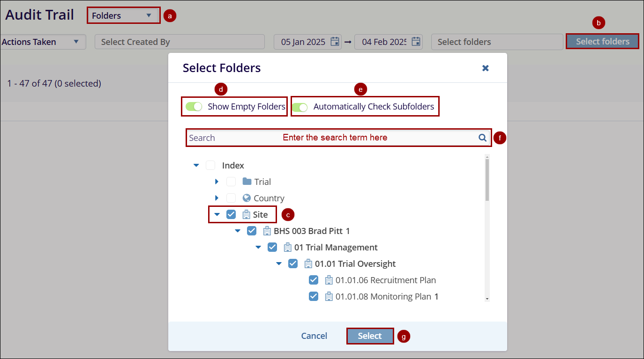Click the Trial folder icon
Screen dimensions: 644x359
click(x=247, y=182)
